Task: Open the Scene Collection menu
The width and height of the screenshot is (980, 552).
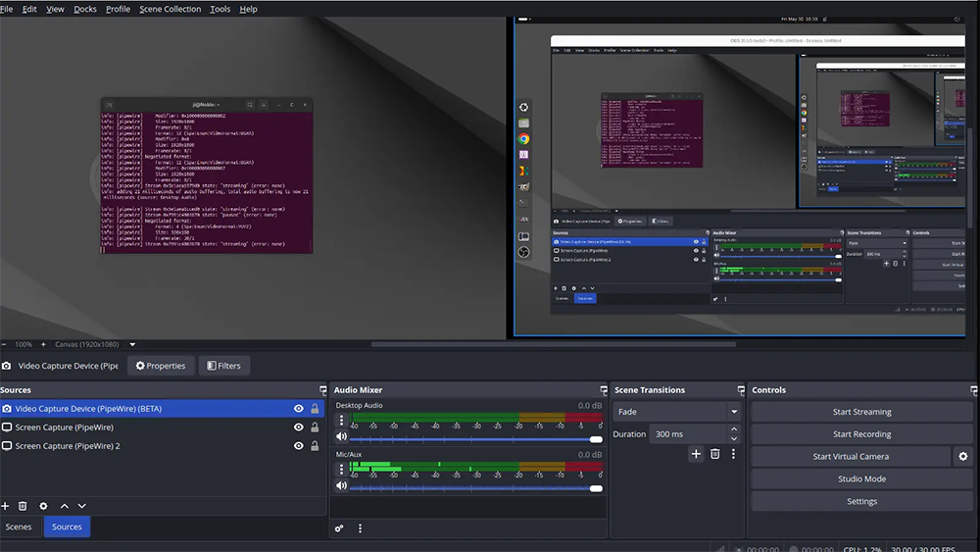Action: (x=170, y=9)
